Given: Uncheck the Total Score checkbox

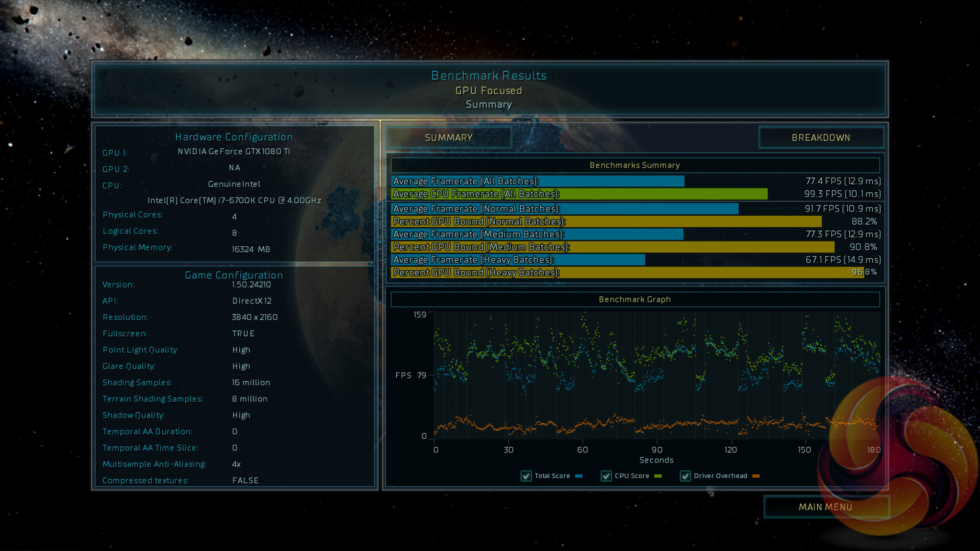Looking at the screenshot, I should (x=526, y=476).
